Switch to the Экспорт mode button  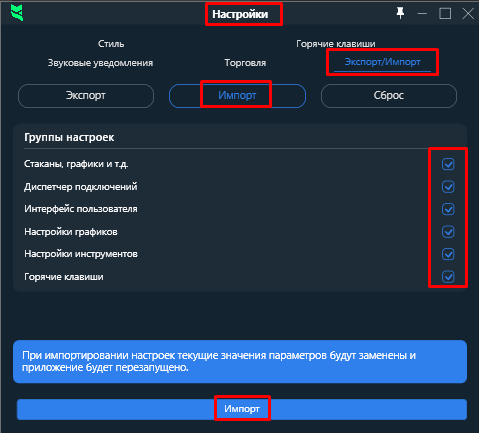tap(86, 96)
